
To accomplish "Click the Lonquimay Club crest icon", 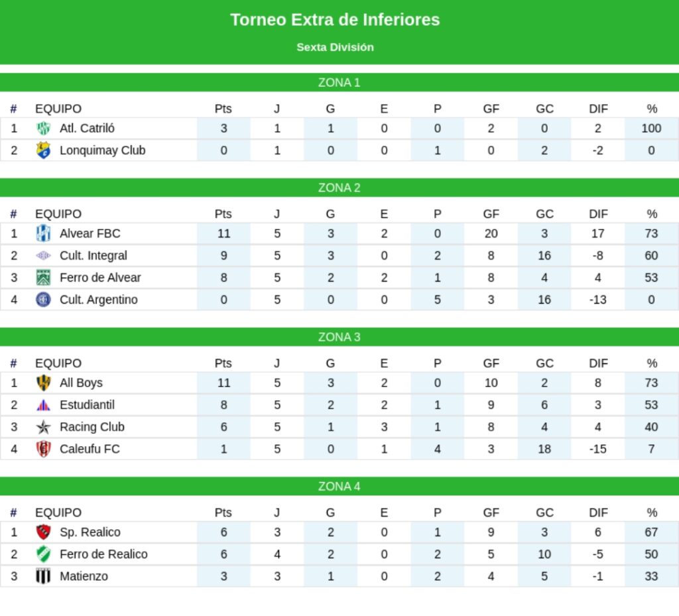I will click(43, 151).
